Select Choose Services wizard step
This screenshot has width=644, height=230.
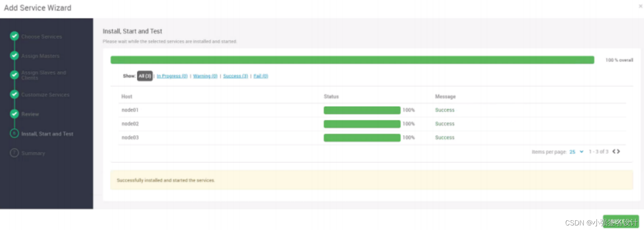[42, 36]
